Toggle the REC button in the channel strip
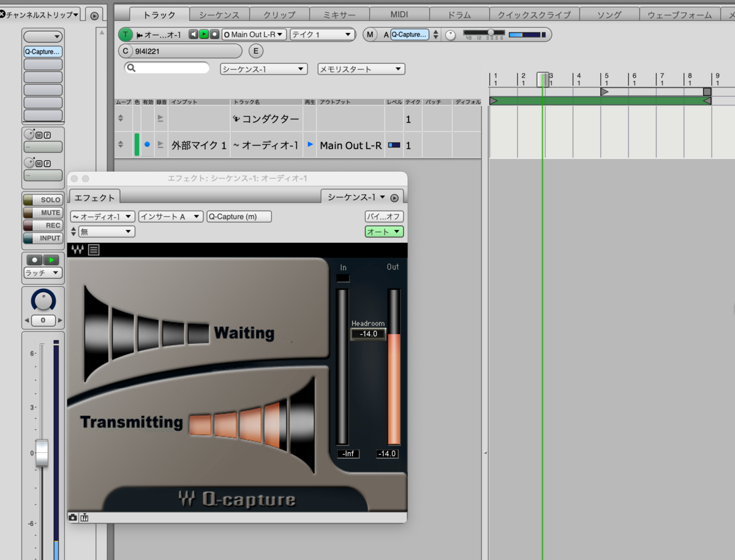This screenshot has height=560, width=735. (43, 226)
